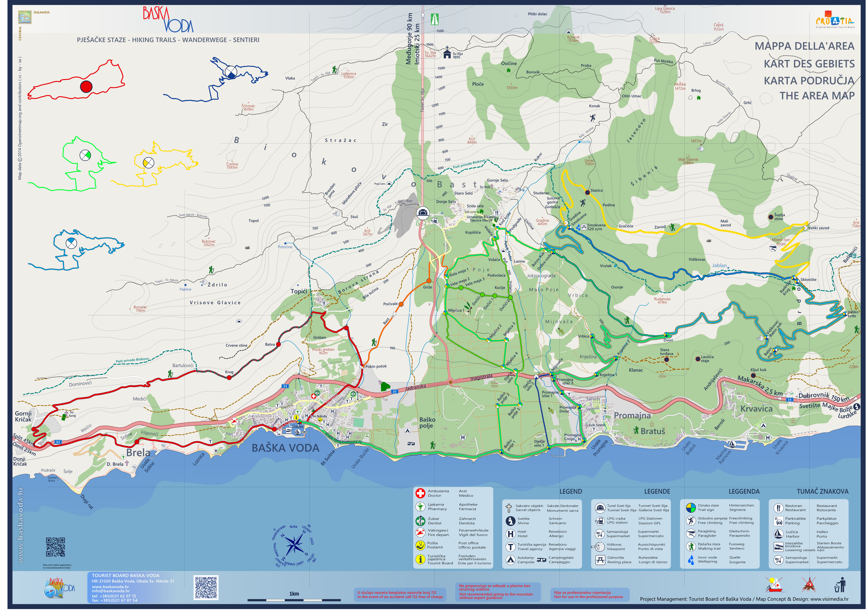Click the red dot in the red route outline
Image resolution: width=867 pixels, height=616 pixels.
pos(86,86)
